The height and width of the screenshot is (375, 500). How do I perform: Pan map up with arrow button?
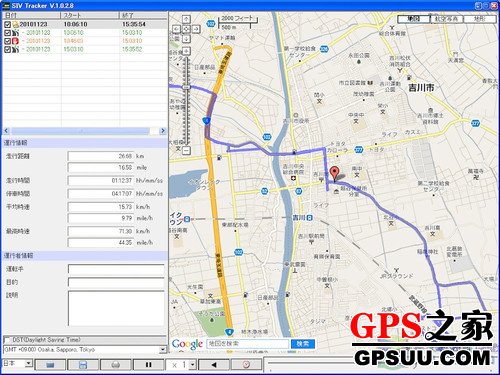[186, 19]
